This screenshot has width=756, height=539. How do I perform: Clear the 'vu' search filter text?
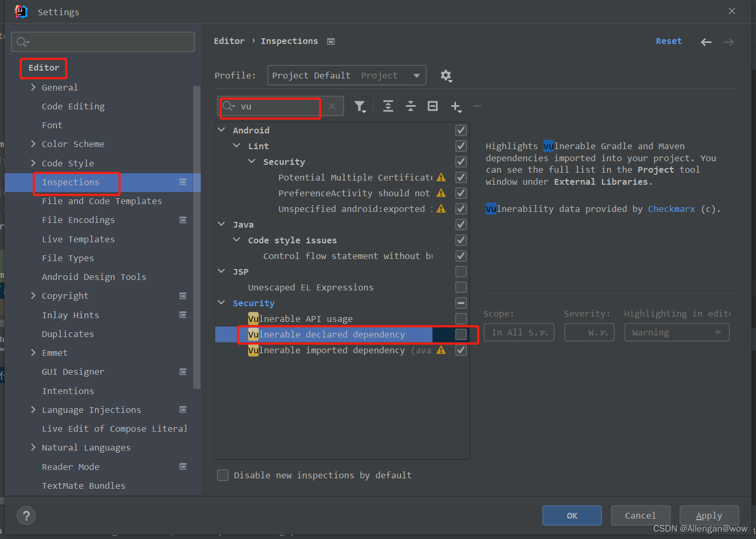[x=332, y=106]
